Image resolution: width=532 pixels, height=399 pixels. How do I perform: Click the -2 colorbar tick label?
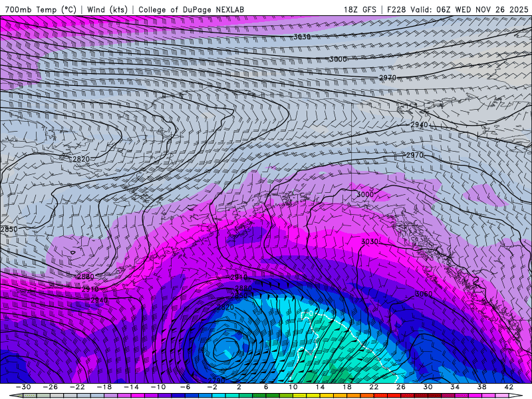pyautogui.click(x=212, y=387)
